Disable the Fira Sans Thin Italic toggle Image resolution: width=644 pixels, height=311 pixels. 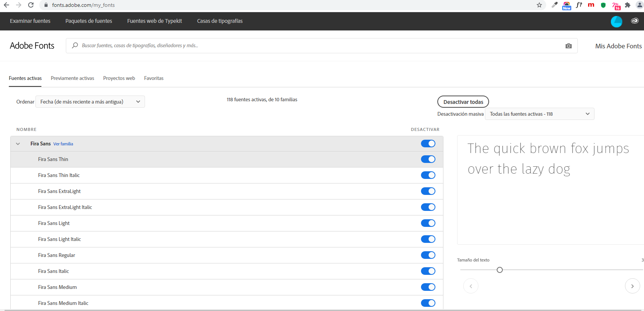pyautogui.click(x=428, y=175)
